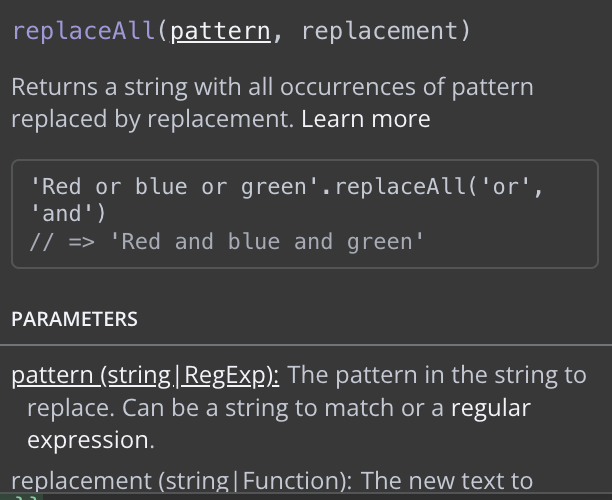Click inside the code example box
Viewport: 612px width, 500px height.
(305, 214)
